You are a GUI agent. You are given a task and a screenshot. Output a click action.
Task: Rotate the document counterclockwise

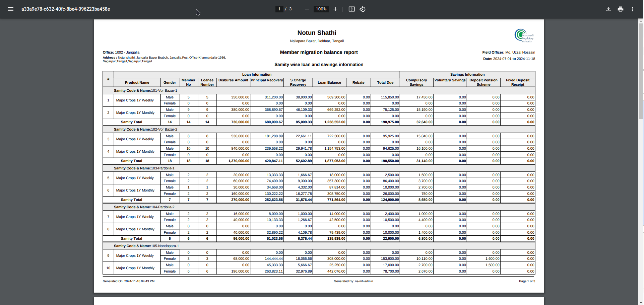(x=363, y=9)
